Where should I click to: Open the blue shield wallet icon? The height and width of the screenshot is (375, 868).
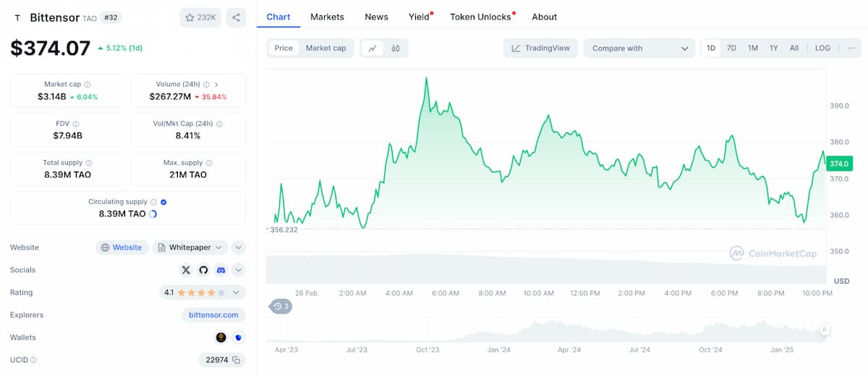coord(238,337)
